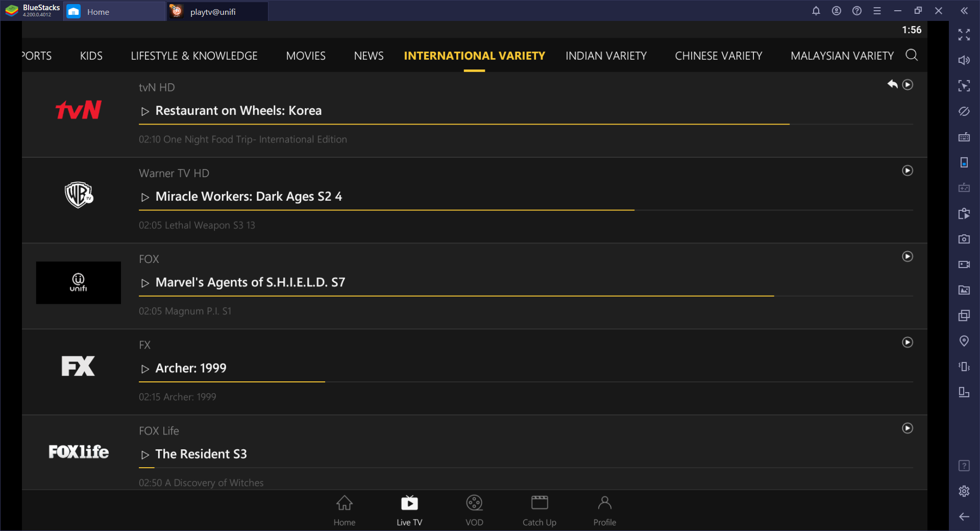Open the FOXlife channel logo
The width and height of the screenshot is (980, 531).
79,452
